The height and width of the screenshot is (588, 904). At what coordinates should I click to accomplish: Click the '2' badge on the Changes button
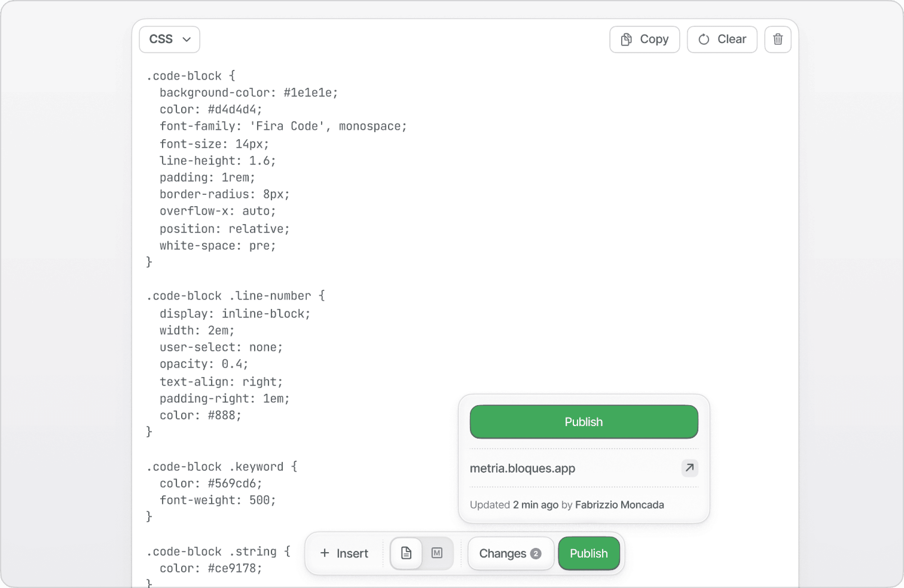tap(536, 553)
